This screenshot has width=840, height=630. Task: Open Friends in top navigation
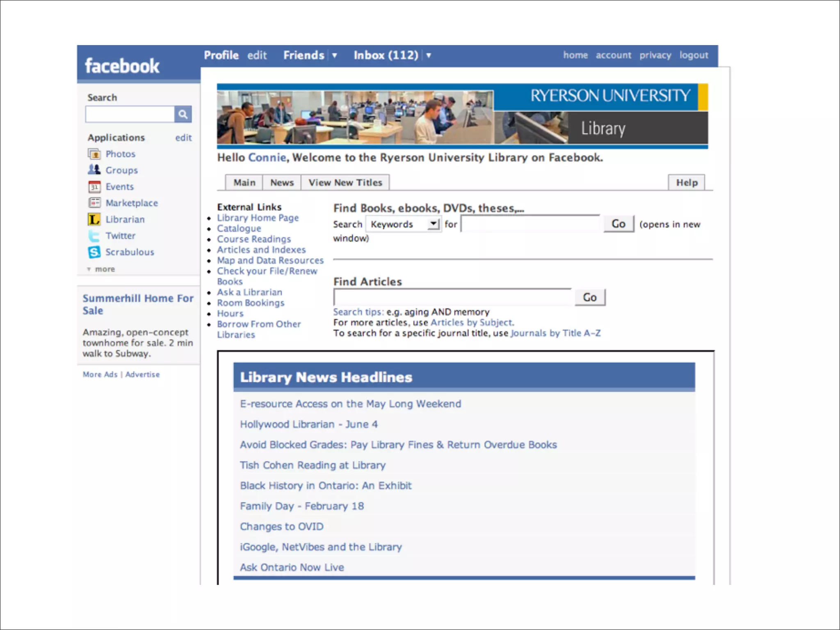[304, 55]
